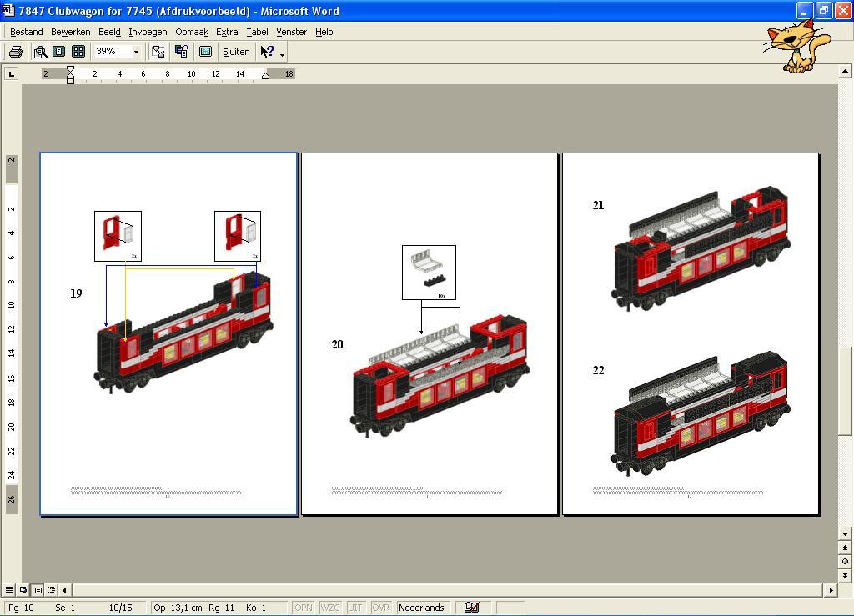Toggle WZG track changes indicator

pos(329,608)
